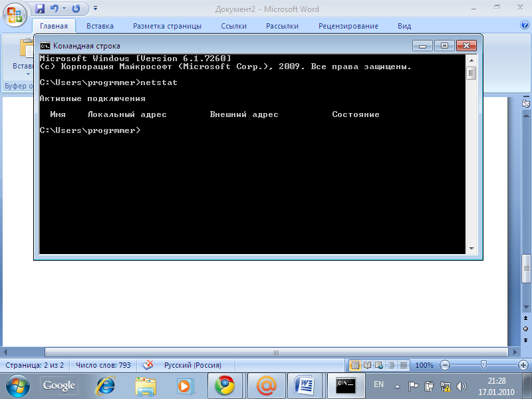Open the Разметка страницы tab

[167, 26]
